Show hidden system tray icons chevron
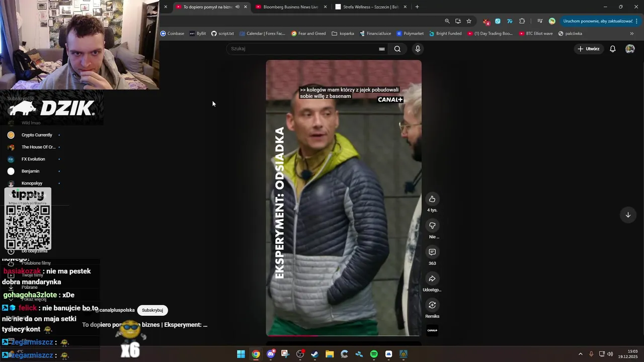 [580, 354]
